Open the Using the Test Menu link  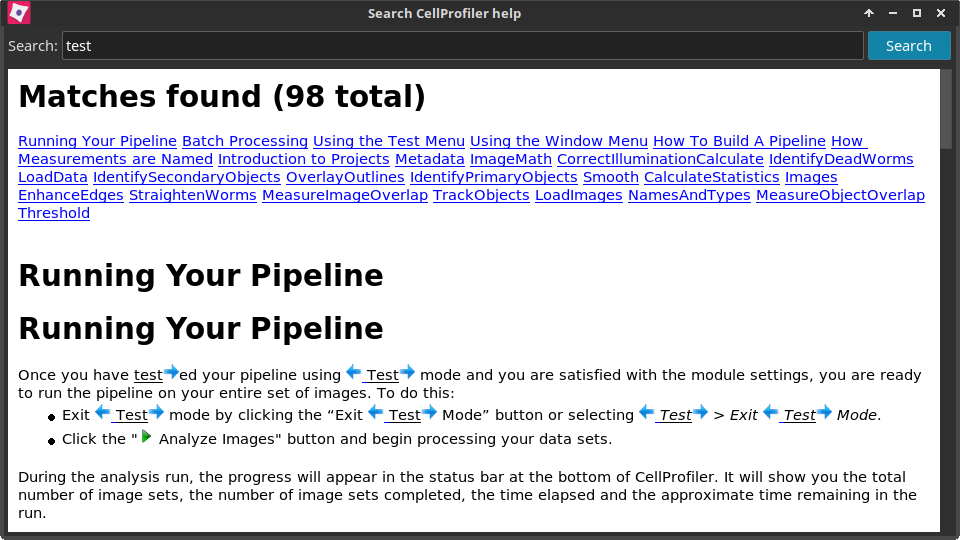coord(389,141)
